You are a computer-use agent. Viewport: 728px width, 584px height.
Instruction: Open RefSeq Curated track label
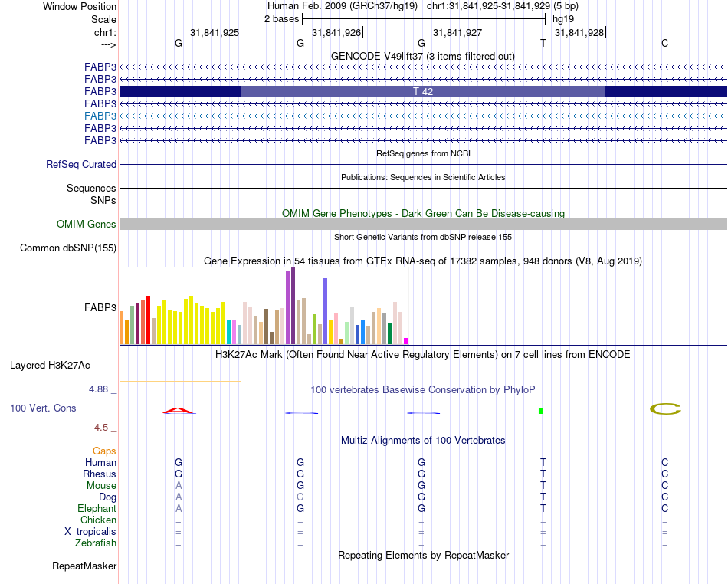[81, 164]
